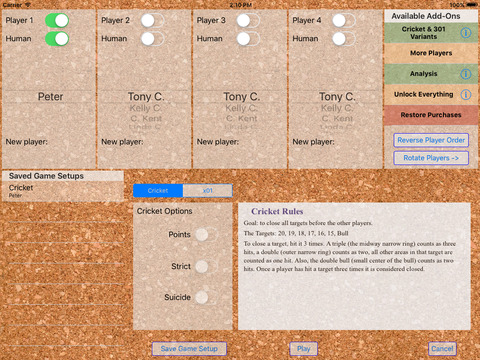Click Rotate Players button
The height and width of the screenshot is (360, 480).
tap(431, 158)
